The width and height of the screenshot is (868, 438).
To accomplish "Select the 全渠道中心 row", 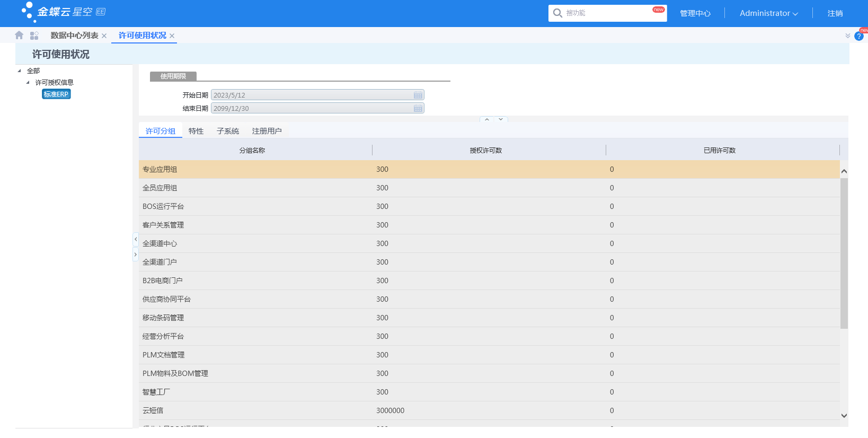I will pos(489,243).
